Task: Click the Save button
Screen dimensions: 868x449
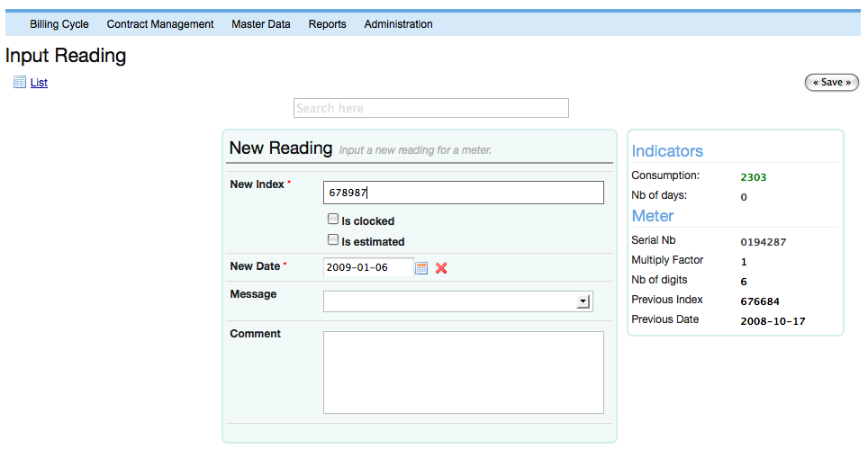Action: click(x=831, y=83)
